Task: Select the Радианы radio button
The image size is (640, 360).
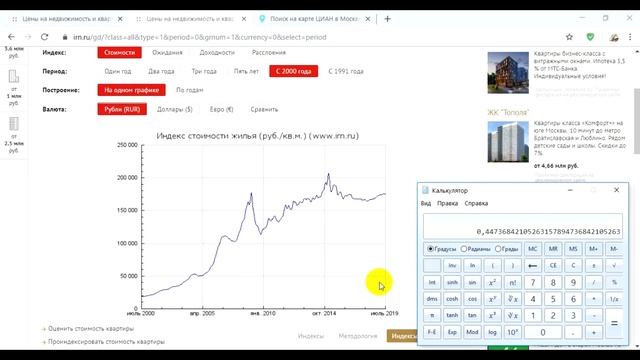Action: [464, 249]
